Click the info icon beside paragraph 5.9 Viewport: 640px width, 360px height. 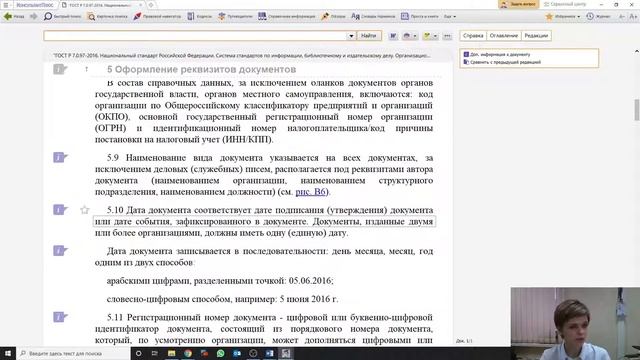[60, 157]
